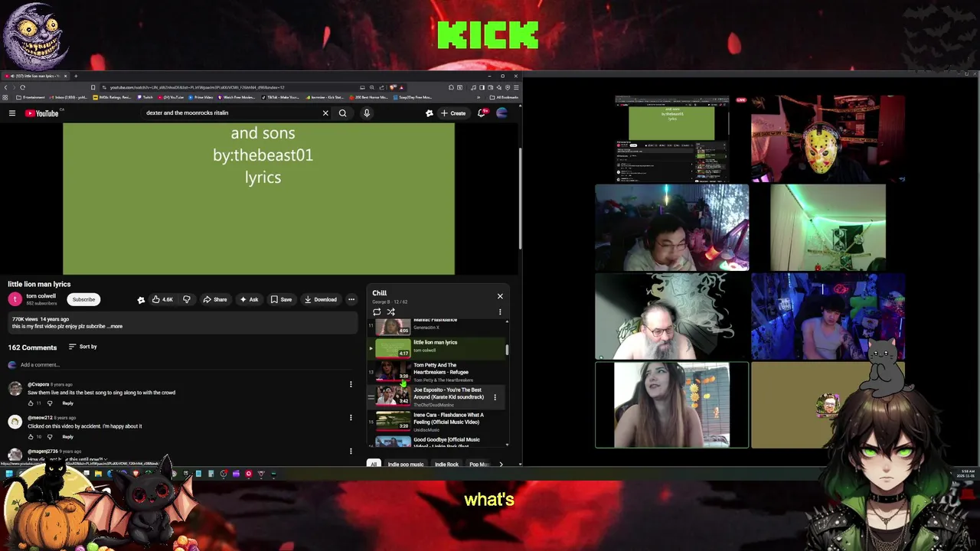Open the Create menu
This screenshot has height=551, width=980.
pos(453,113)
